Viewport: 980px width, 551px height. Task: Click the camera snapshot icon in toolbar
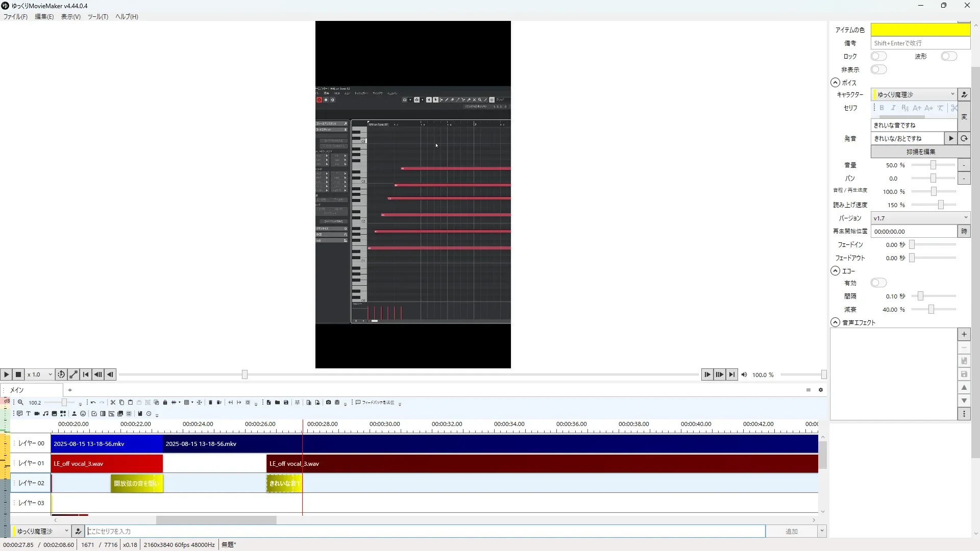tap(328, 403)
